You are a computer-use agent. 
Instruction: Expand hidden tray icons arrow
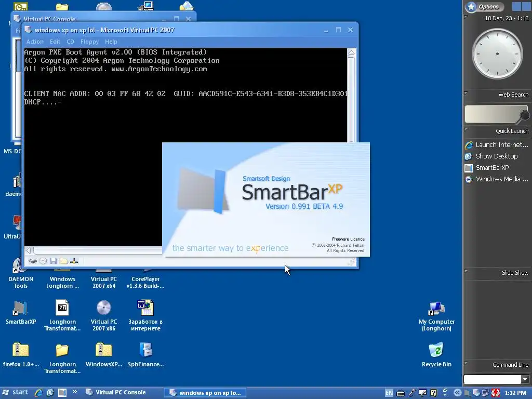point(457,393)
